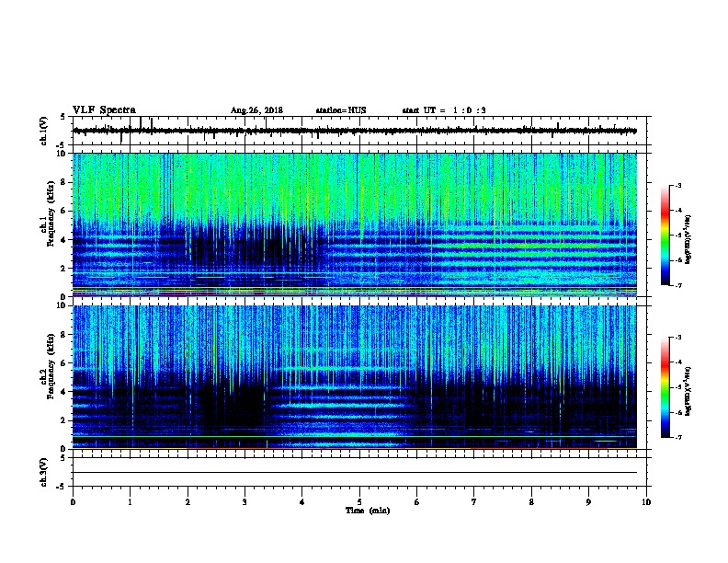
Task: Click the time axis tick label "9"
Action: (x=588, y=502)
